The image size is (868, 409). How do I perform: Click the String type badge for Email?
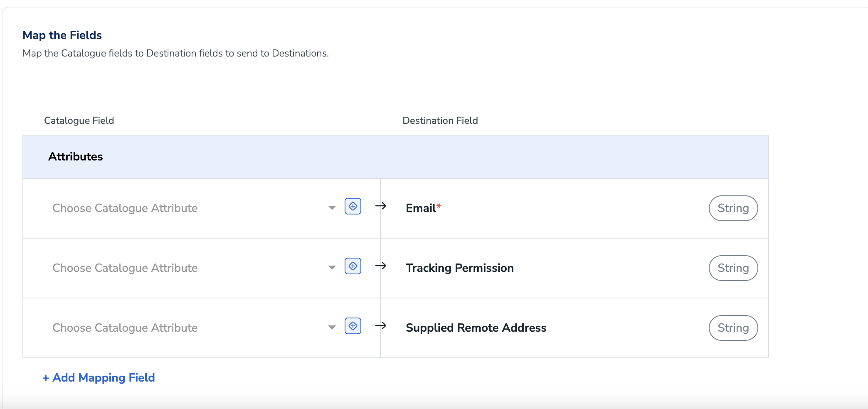coord(733,208)
